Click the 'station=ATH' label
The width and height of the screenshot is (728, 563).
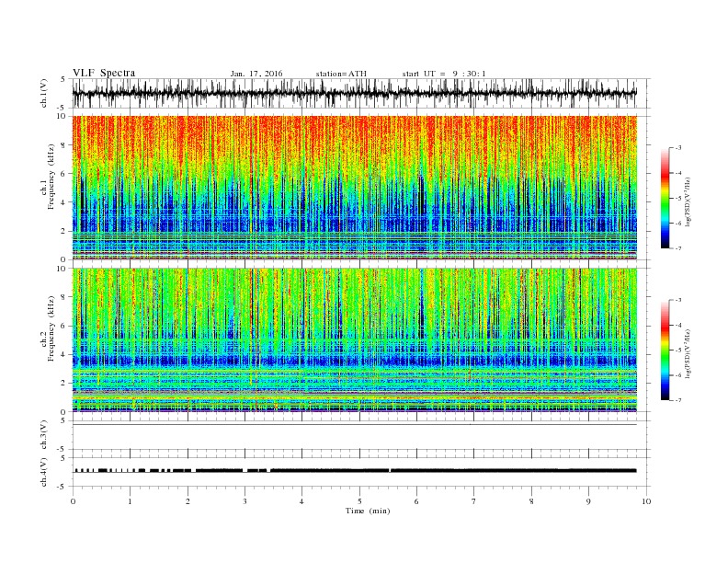pos(341,74)
